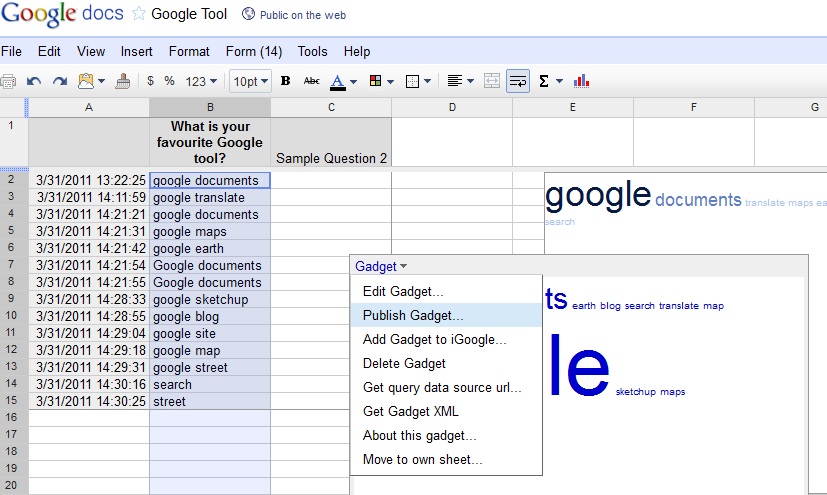Format as currency with $ button
The height and width of the screenshot is (495, 827).
[x=150, y=81]
